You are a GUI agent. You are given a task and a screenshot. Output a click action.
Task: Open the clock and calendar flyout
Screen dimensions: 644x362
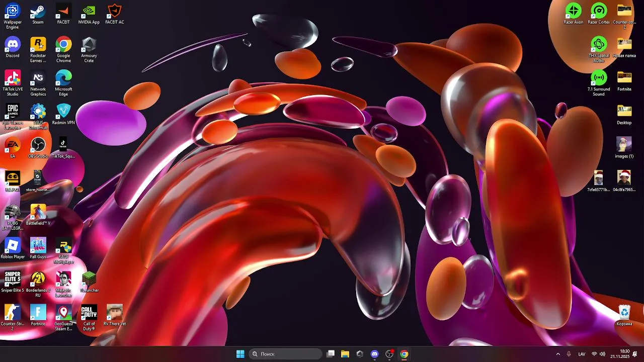coord(620,354)
